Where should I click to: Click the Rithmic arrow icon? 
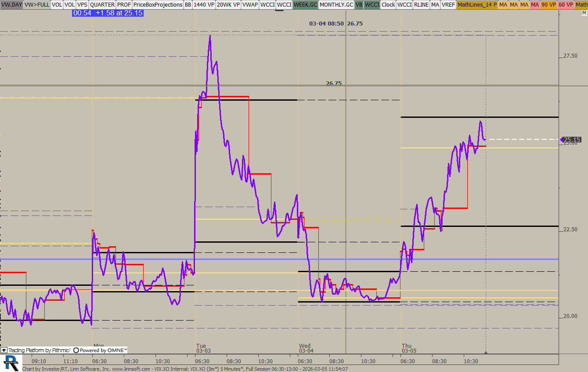pyautogui.click(x=4, y=350)
